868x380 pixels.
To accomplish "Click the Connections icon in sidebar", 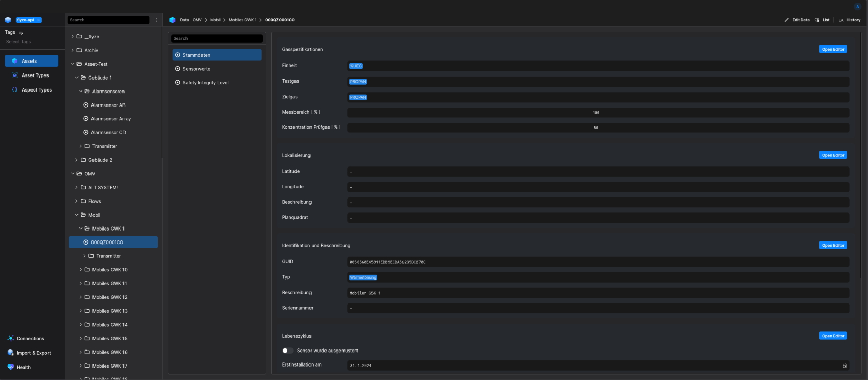I will click(11, 338).
